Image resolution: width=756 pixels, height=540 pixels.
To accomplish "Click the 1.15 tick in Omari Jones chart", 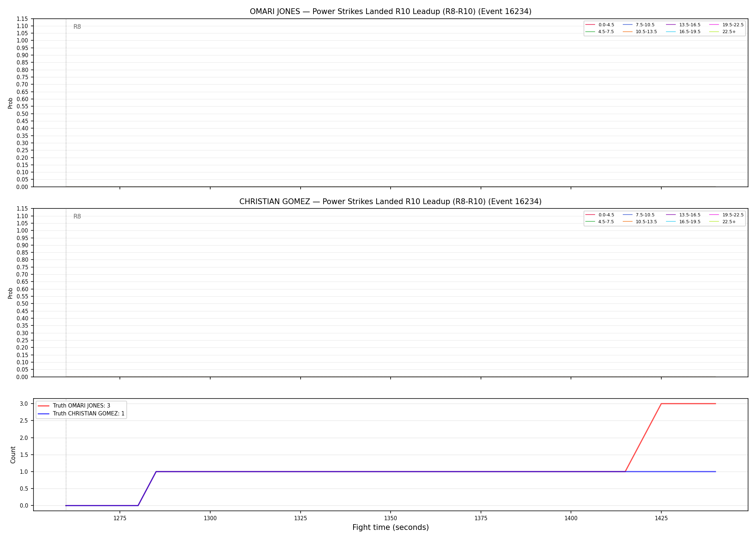I will 22,19.
